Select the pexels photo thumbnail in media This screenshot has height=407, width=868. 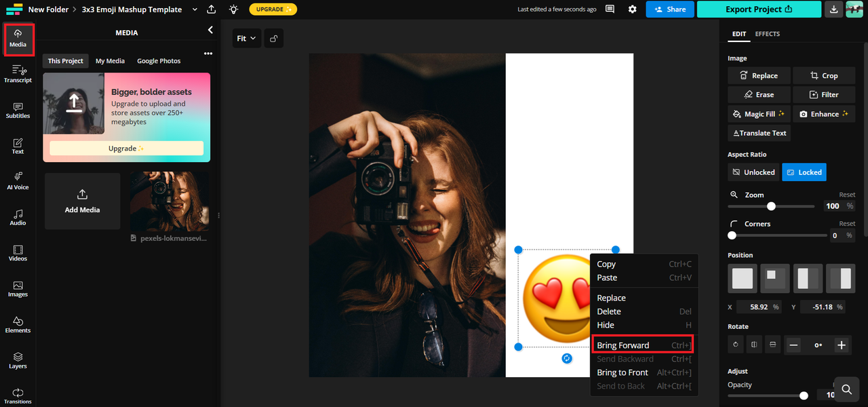coord(169,201)
